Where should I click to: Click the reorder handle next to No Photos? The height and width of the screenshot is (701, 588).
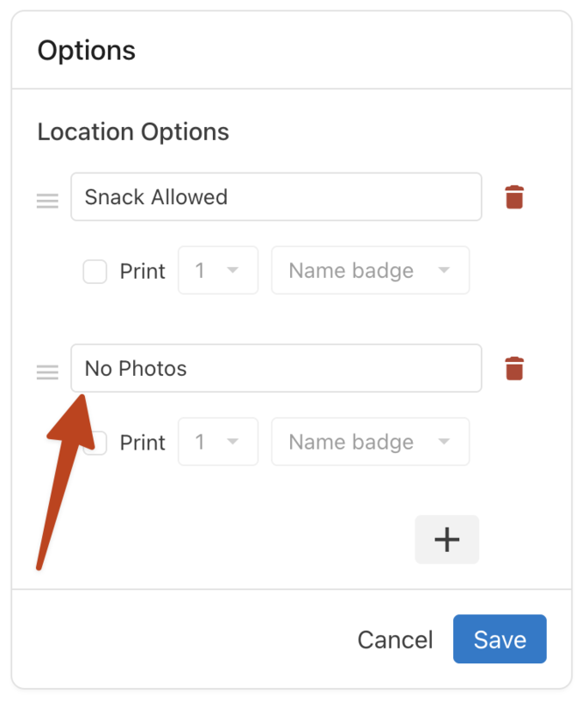pos(46,372)
